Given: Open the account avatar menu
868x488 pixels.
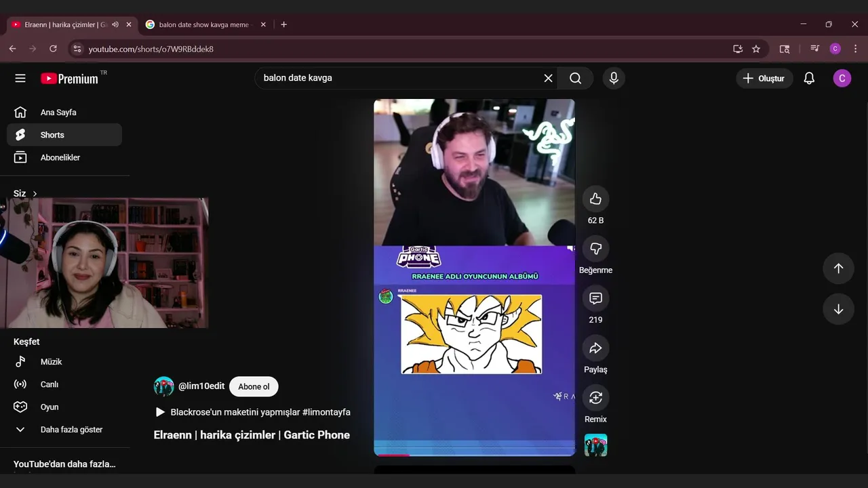Looking at the screenshot, I should (x=842, y=78).
